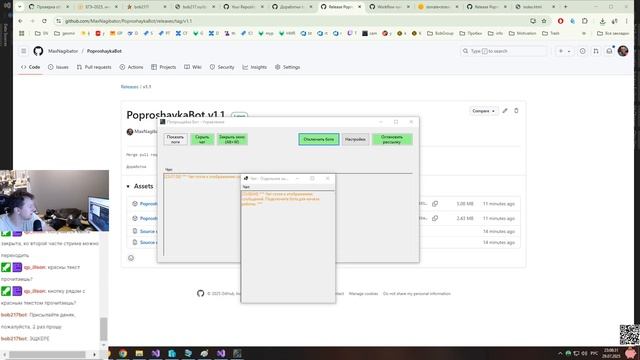Open the pull requests icon in header
The width and height of the screenshot is (640, 360).
tap(596, 51)
